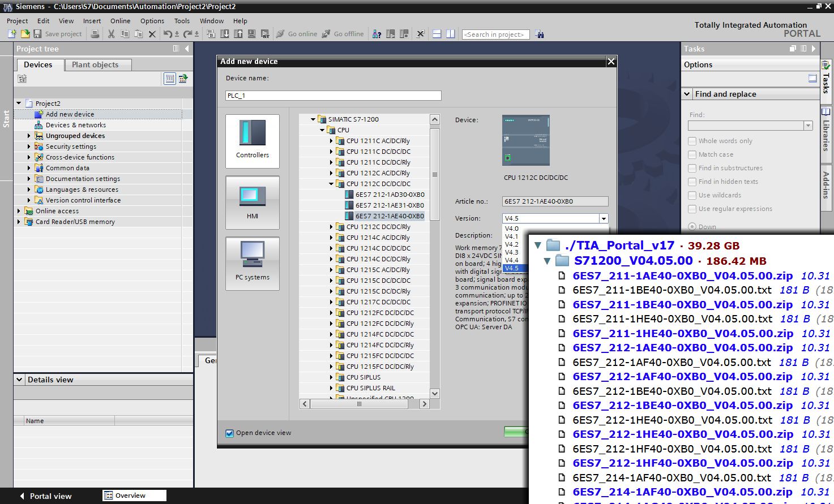Click the Stop CPU icon
834x504 pixels.
pyautogui.click(x=404, y=34)
